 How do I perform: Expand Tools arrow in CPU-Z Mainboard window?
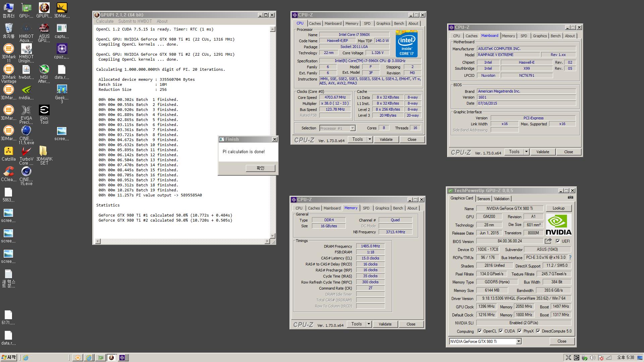tap(526, 152)
